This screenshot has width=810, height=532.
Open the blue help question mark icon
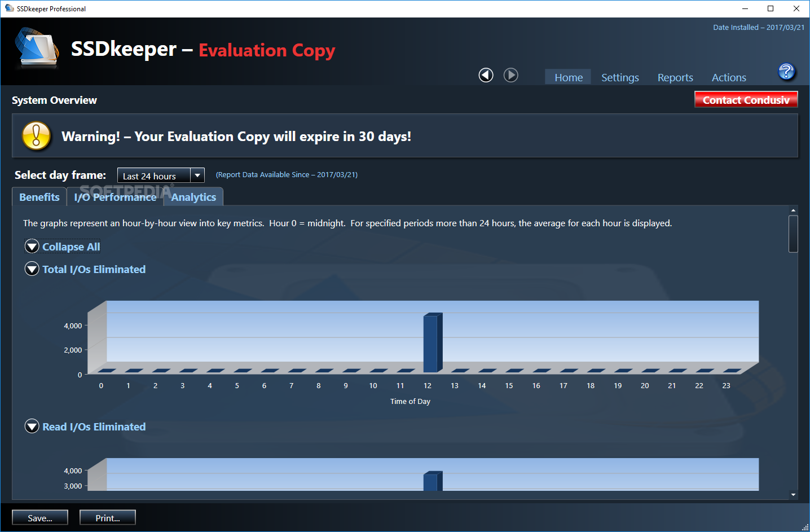(786, 72)
